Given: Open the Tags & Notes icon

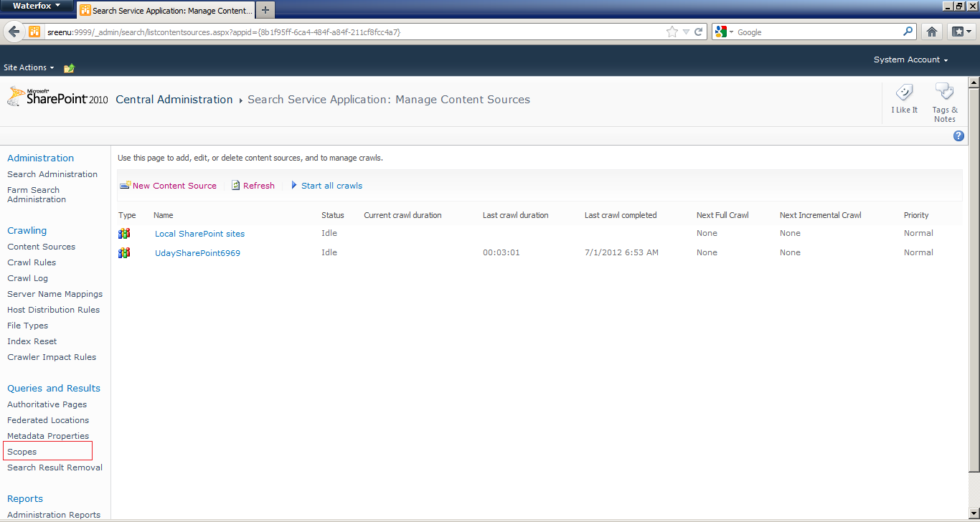Looking at the screenshot, I should 945,93.
